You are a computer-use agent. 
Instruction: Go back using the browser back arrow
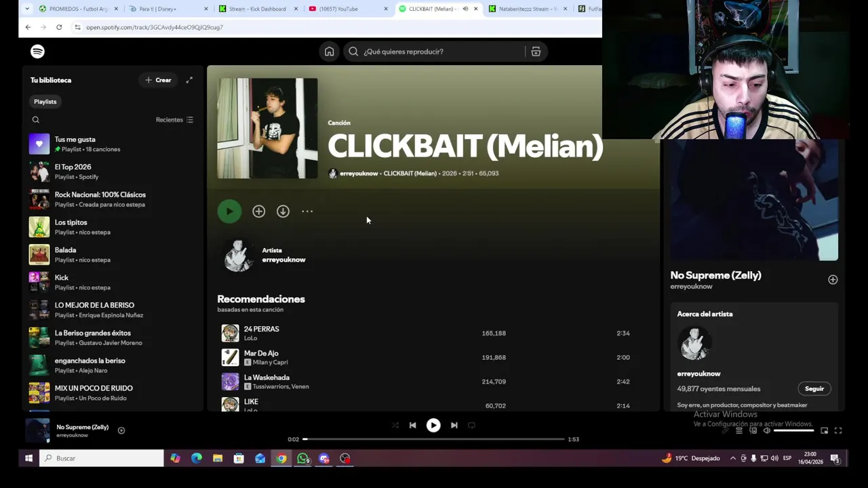pyautogui.click(x=28, y=27)
